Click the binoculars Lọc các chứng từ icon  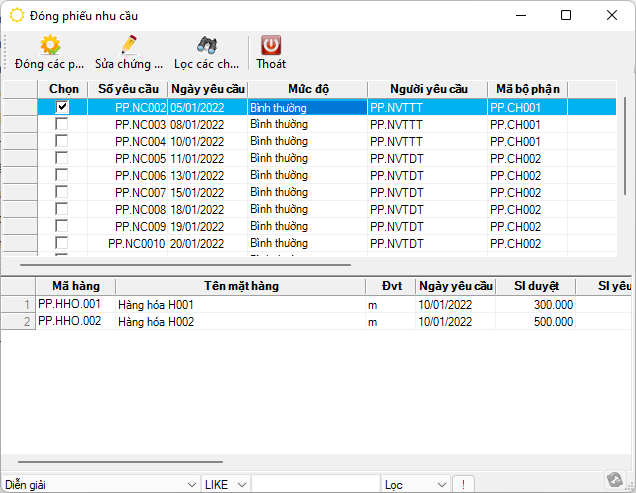tap(207, 45)
